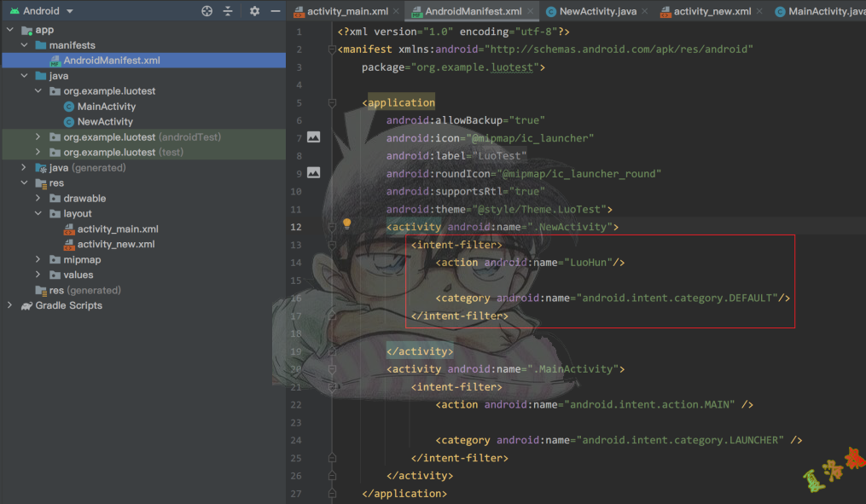
Task: Switch to the activity_new.xml tab
Action: [x=712, y=12]
